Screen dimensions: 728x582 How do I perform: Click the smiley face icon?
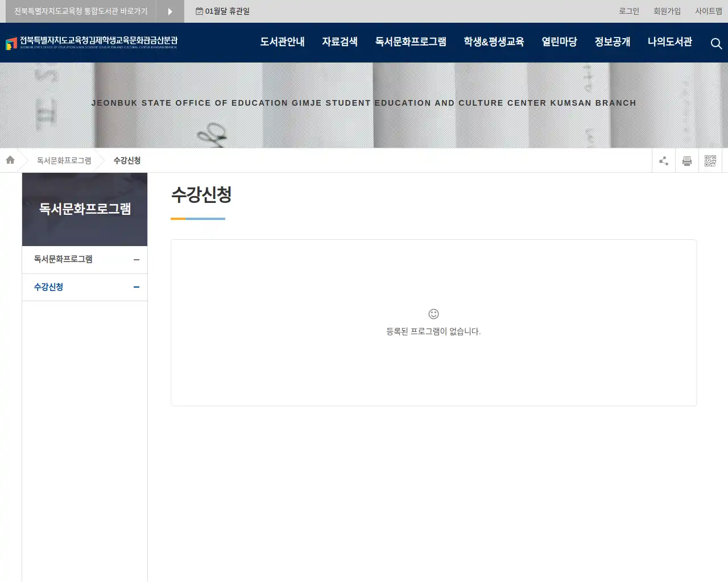[433, 314]
